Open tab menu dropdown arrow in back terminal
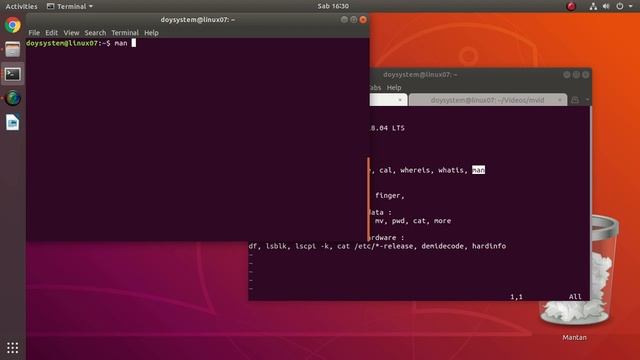This screenshot has width=640, height=360. pyautogui.click(x=587, y=100)
